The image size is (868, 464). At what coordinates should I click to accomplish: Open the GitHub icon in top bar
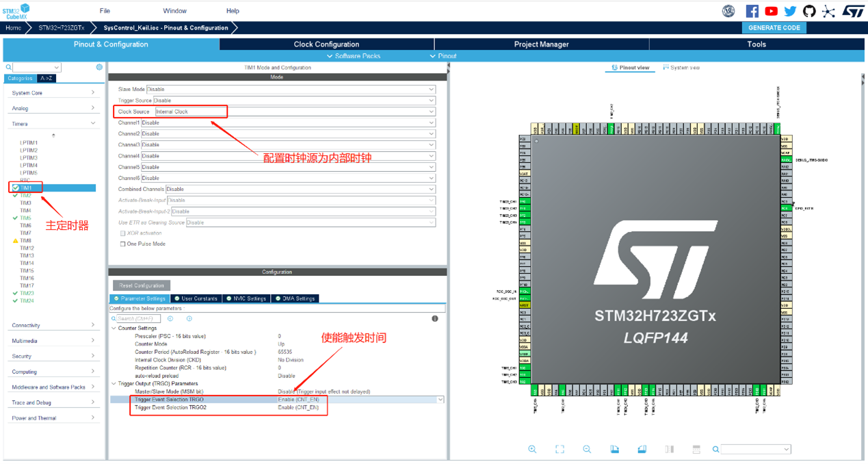[809, 11]
